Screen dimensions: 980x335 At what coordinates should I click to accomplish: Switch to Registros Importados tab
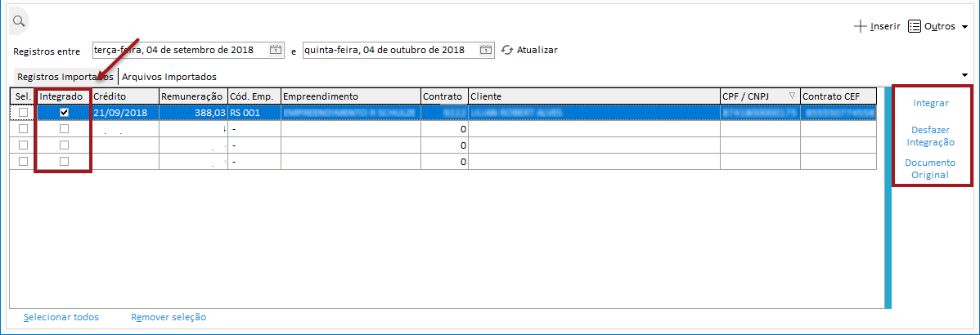(65, 77)
